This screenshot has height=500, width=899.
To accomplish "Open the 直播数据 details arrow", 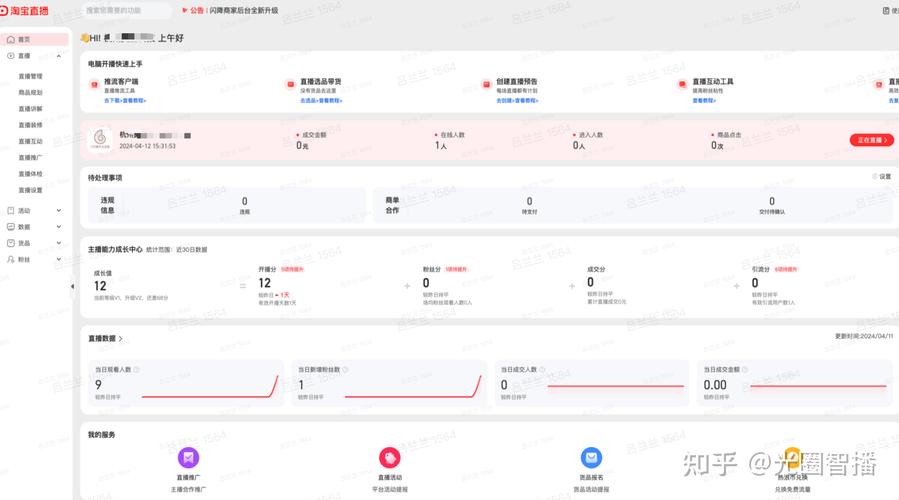I will [121, 339].
